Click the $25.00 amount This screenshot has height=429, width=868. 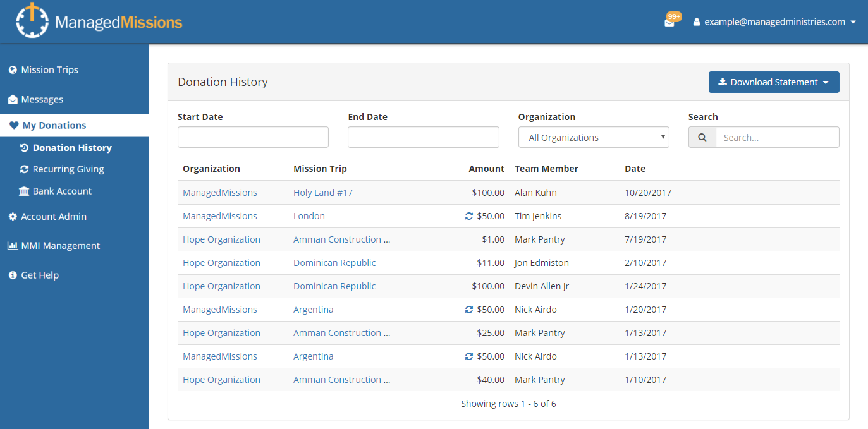click(x=491, y=333)
